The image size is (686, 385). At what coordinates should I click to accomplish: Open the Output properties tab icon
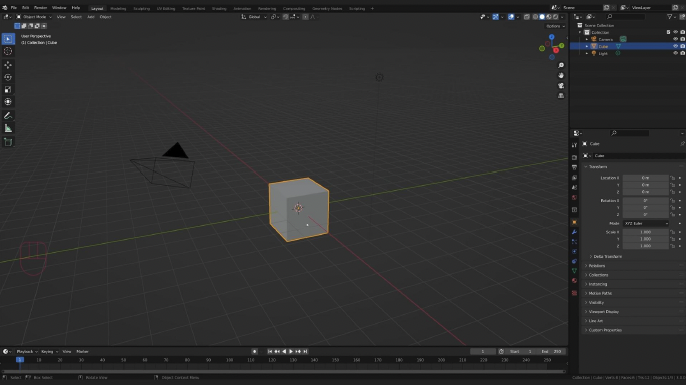click(574, 167)
